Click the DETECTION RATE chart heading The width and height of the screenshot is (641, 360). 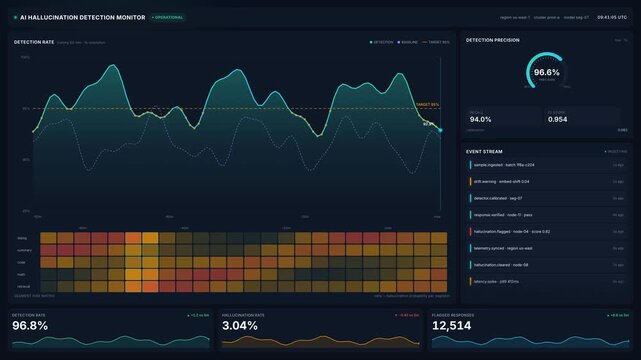click(x=34, y=42)
